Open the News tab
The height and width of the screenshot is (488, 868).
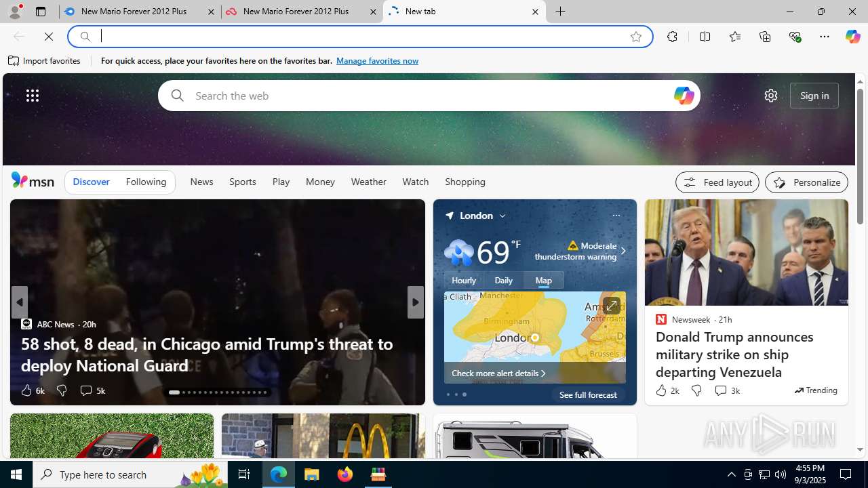(201, 182)
